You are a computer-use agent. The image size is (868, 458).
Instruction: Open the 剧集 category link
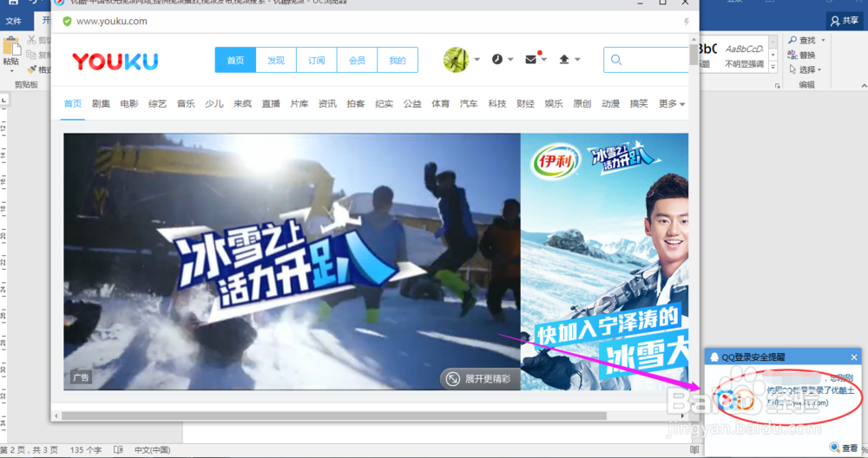[x=101, y=103]
